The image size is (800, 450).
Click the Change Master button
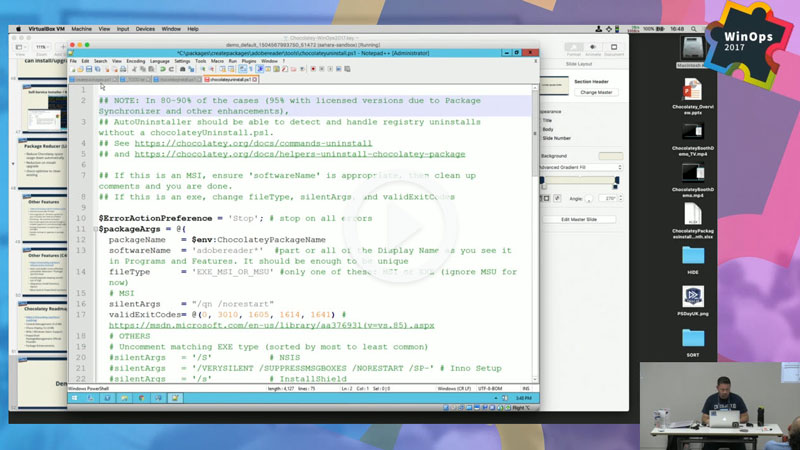coord(598,92)
